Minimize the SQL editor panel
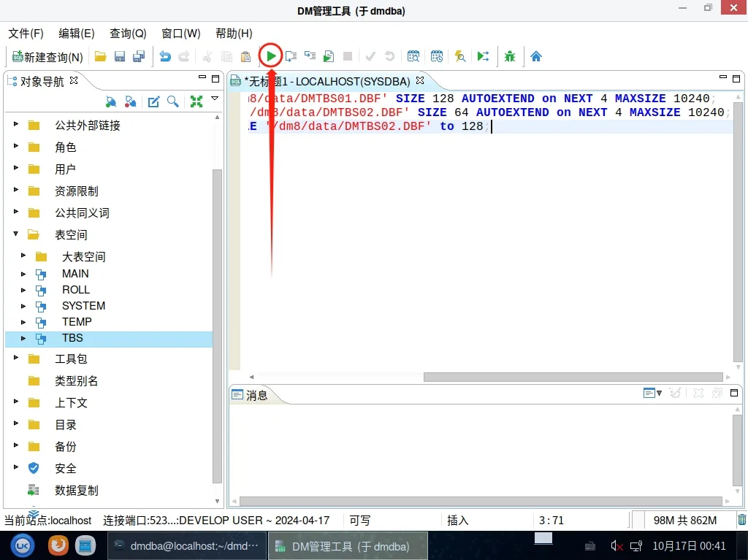This screenshot has width=748, height=560. 722,79
